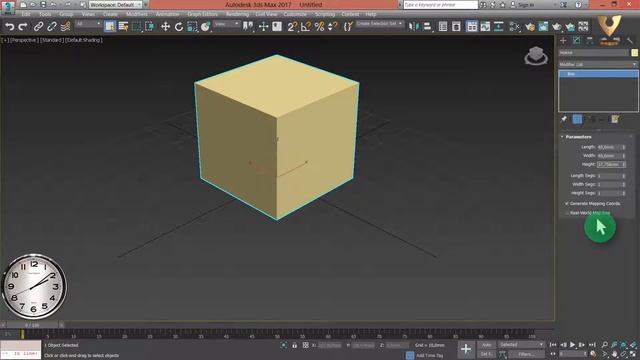Click the Align tool icon
This screenshot has height=360, width=640.
point(427,27)
